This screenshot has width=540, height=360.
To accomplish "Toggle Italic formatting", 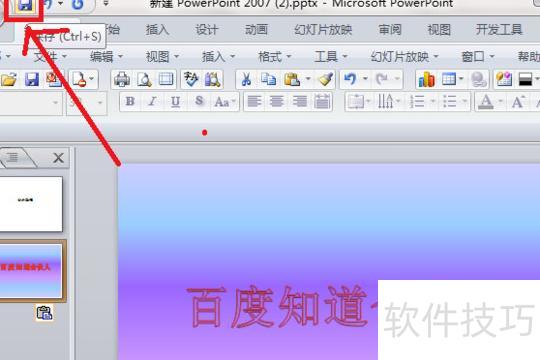I will click(153, 102).
